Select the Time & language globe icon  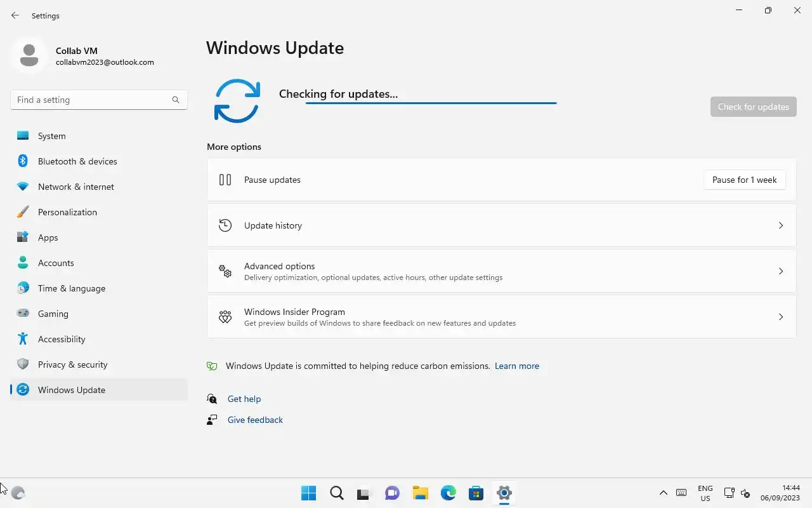tap(23, 288)
